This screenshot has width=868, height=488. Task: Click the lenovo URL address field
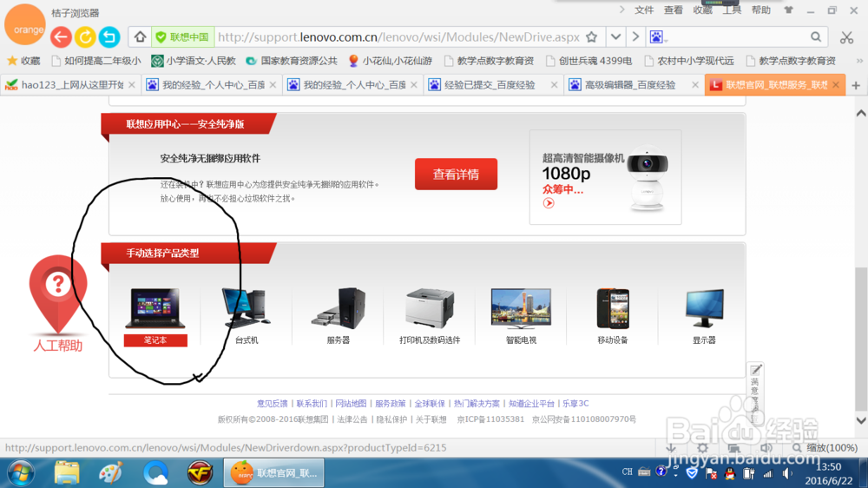tap(398, 37)
